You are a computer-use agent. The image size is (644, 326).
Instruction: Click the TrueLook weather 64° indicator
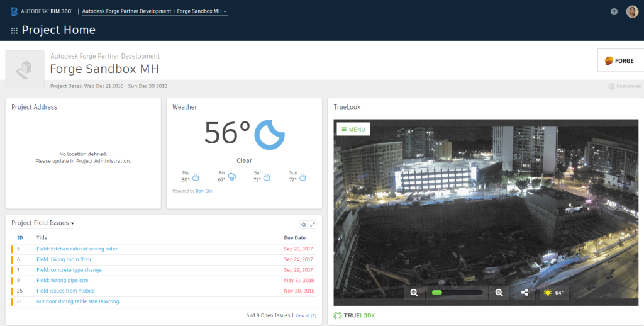pyautogui.click(x=554, y=293)
